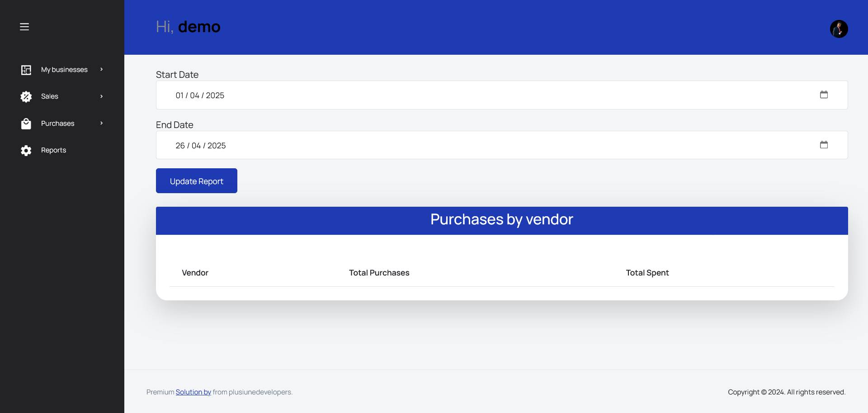This screenshot has height=413, width=868.
Task: Expand the Sales submenu chevron
Action: click(x=101, y=96)
